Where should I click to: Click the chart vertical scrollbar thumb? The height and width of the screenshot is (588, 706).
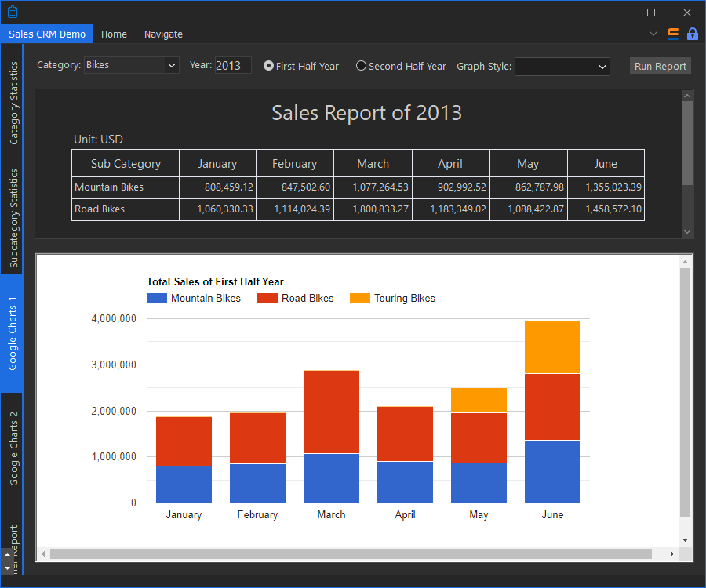point(685,393)
